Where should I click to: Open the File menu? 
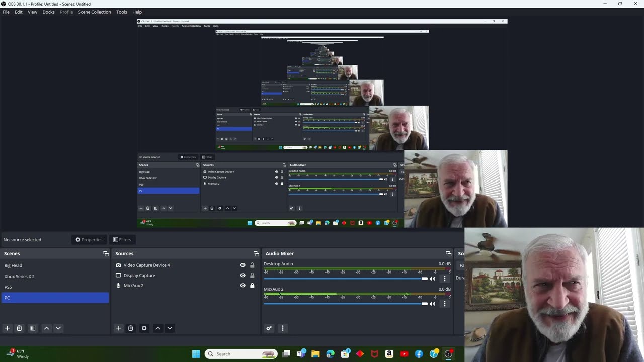tap(6, 12)
